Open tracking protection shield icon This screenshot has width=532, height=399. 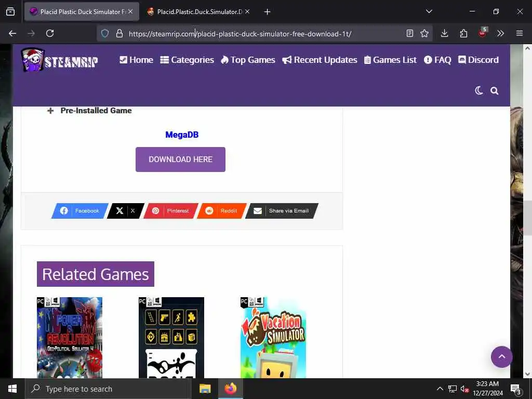pyautogui.click(x=105, y=33)
